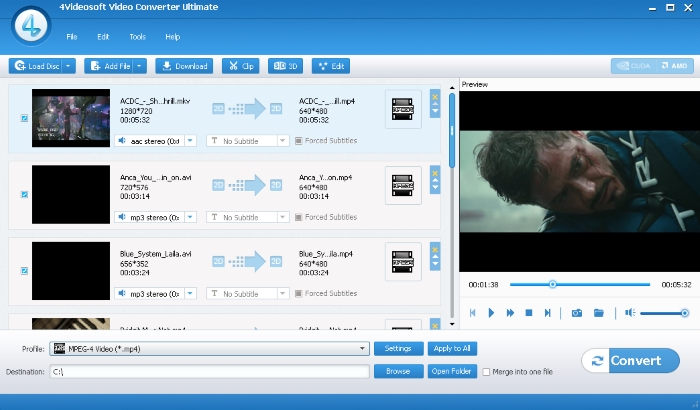Open the Edit menu

103,37
